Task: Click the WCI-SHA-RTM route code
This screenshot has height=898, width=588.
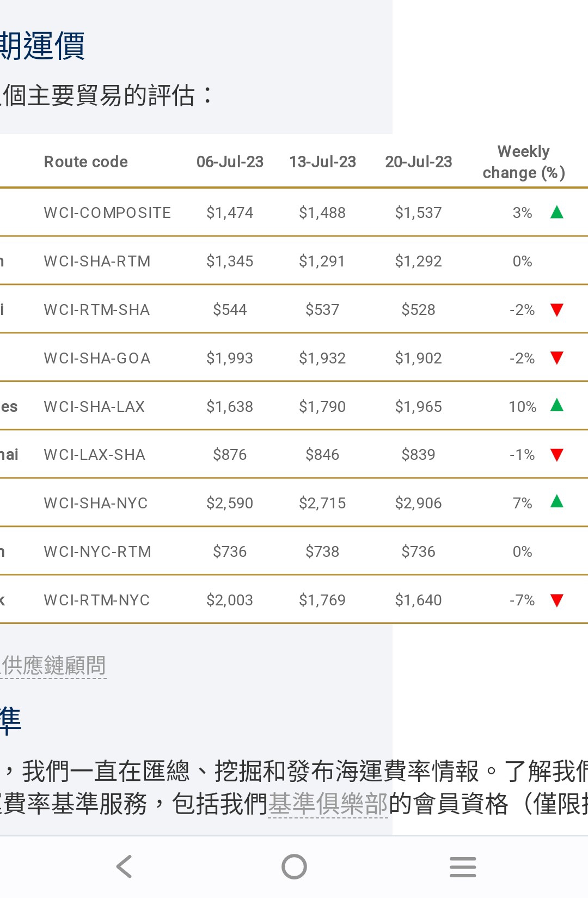Action: tap(97, 262)
